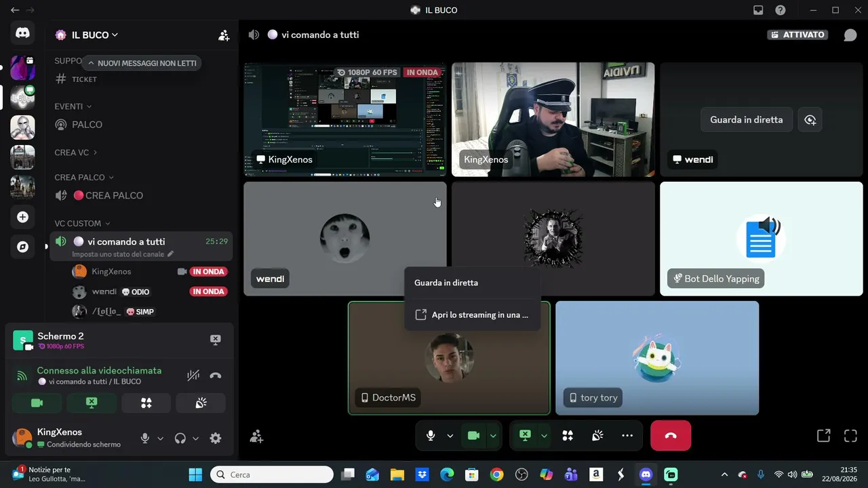Open the inbox icon in the title bar
Image resolution: width=868 pixels, height=488 pixels.
coord(758,10)
